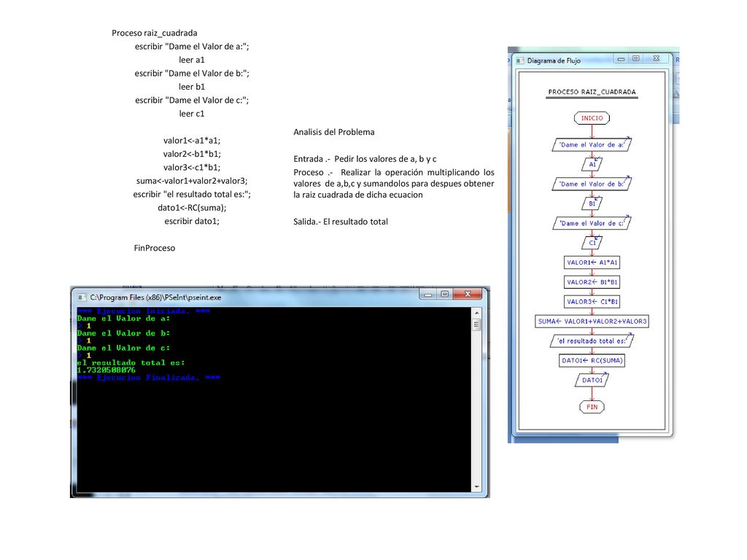Viewport: 747px width, 560px height.
Task: Click the 'escribir dato1;' code line
Action: [x=192, y=221]
